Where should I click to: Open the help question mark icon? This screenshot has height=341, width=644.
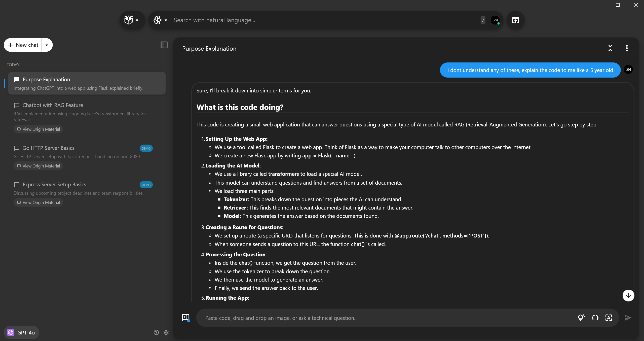pyautogui.click(x=156, y=332)
